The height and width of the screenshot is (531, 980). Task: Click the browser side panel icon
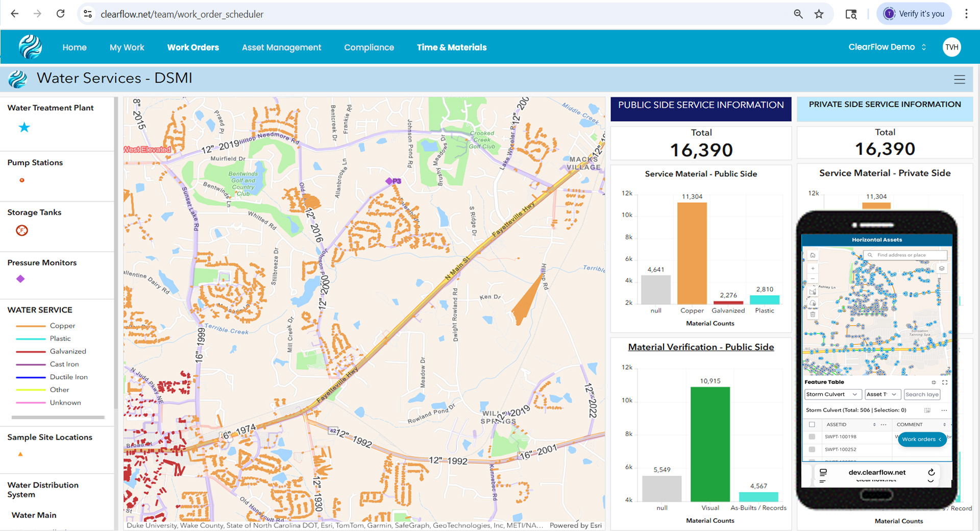(851, 14)
